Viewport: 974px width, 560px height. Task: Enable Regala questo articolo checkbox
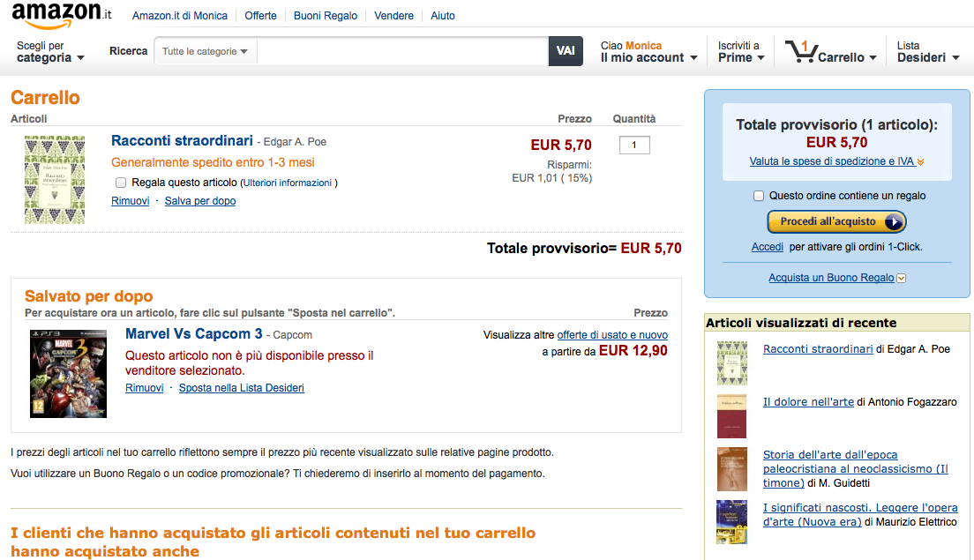[x=121, y=183]
